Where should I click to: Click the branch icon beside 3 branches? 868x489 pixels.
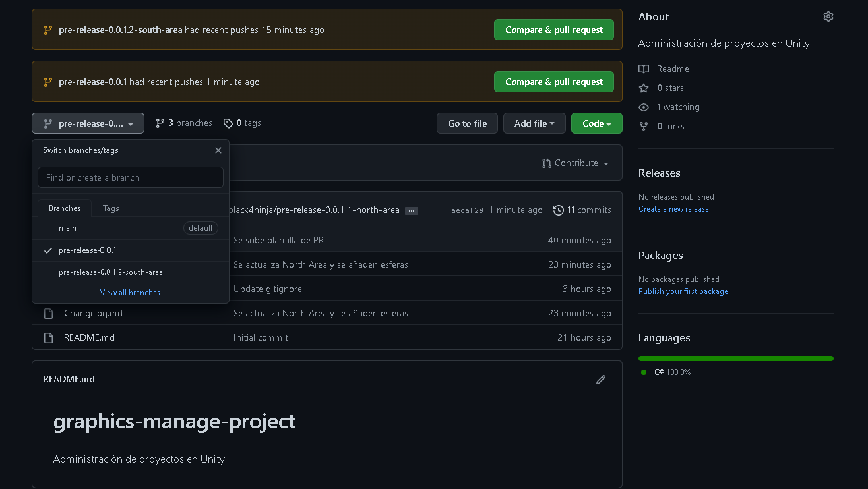[160, 123]
